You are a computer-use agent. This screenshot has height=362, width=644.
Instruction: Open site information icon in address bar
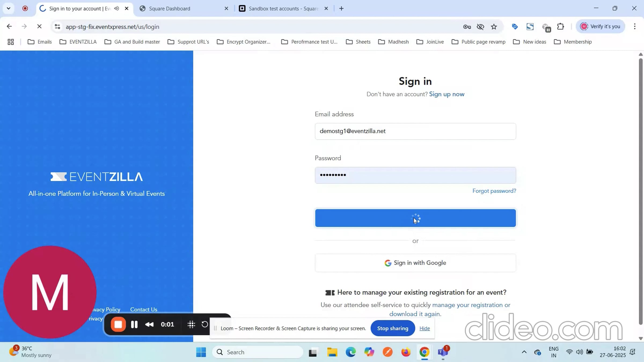click(x=57, y=27)
